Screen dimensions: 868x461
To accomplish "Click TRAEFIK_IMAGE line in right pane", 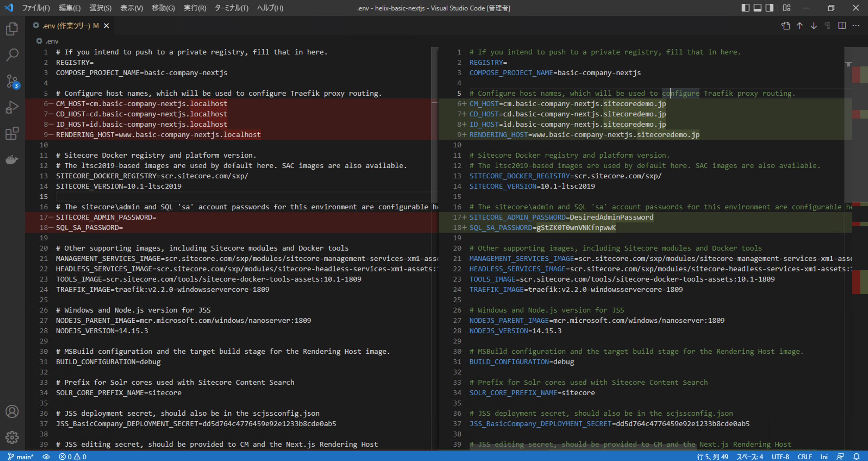I will 576,289.
